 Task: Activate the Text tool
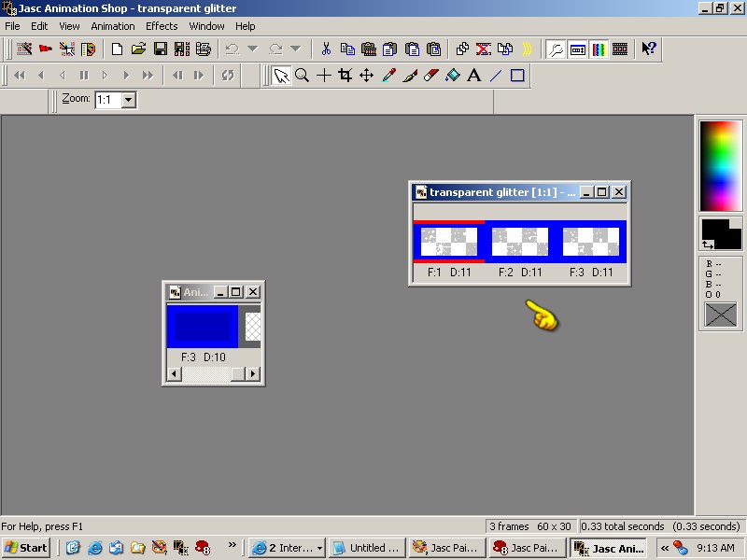474,76
